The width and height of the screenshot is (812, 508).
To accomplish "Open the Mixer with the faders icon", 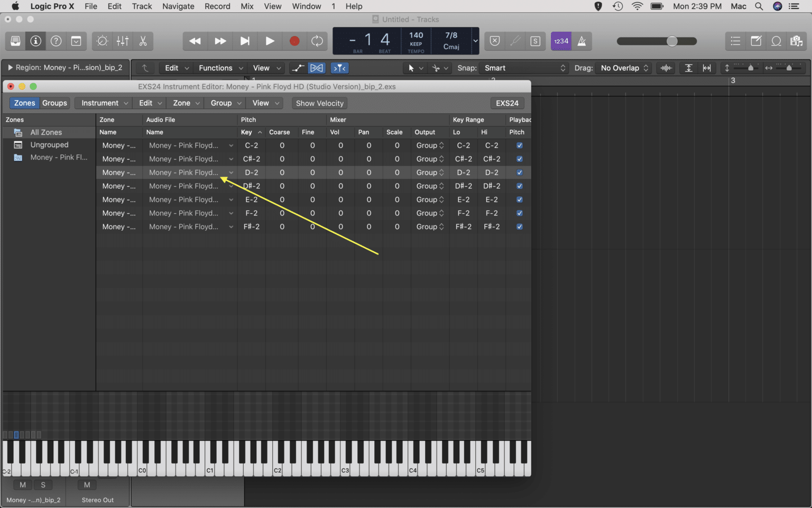I will 122,41.
